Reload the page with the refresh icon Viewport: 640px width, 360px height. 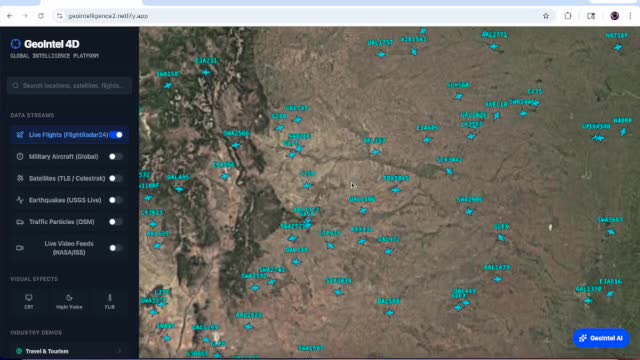coord(41,16)
